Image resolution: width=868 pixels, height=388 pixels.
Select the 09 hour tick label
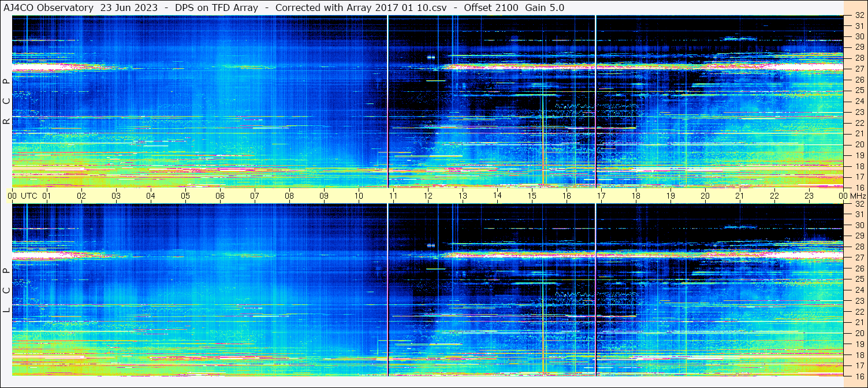click(324, 196)
